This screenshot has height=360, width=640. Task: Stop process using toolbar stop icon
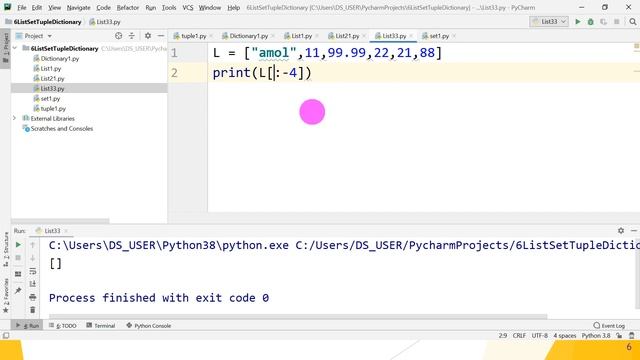[617, 22]
